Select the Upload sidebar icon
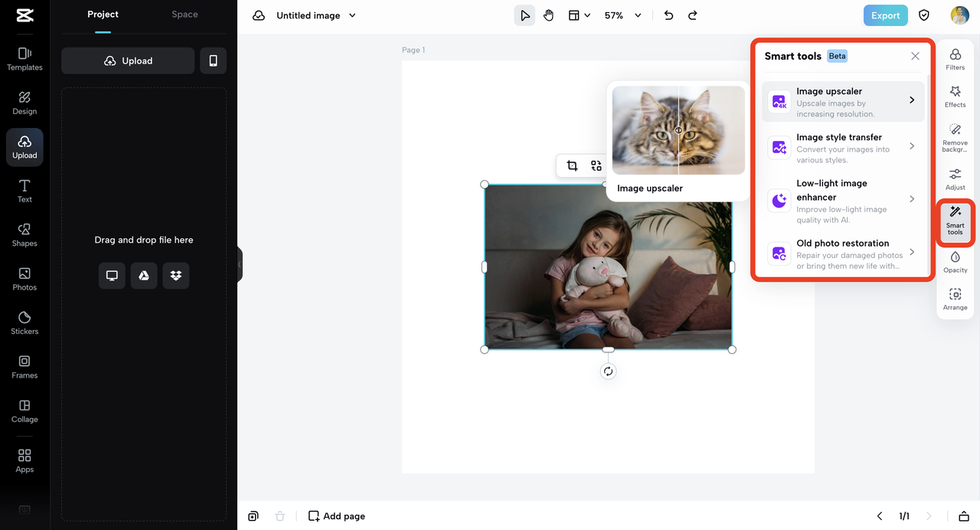980x530 pixels. [x=24, y=147]
